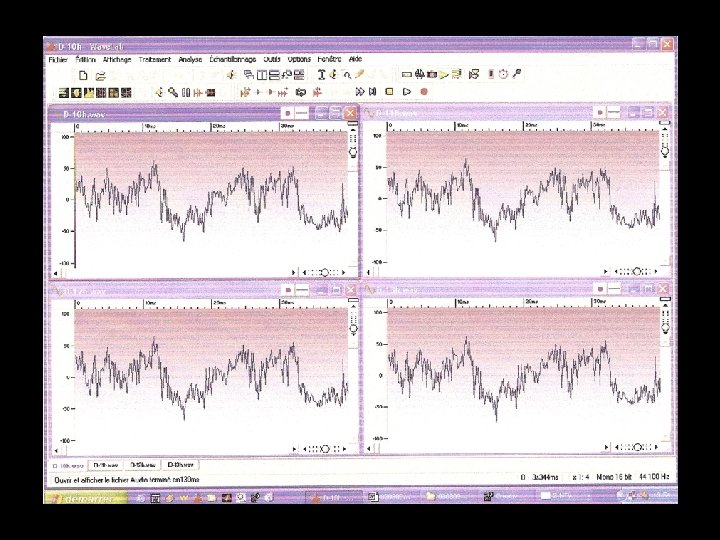720x540 pixels.
Task: Open the Échantillonnage menu
Action: pos(233,59)
